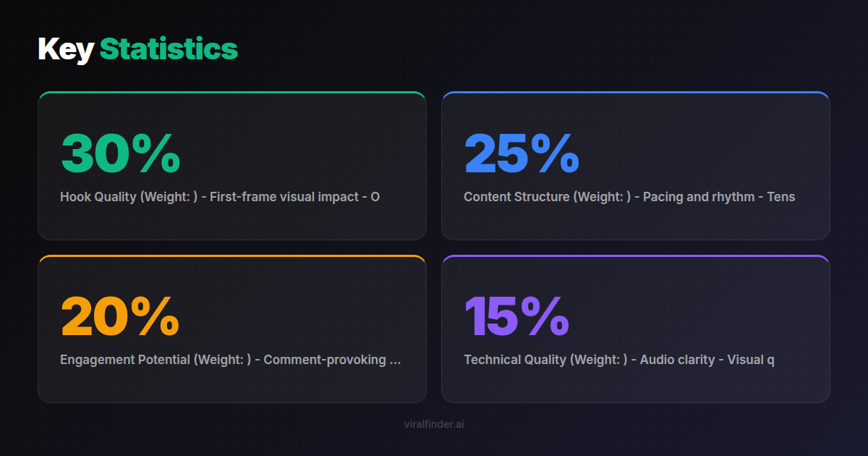
Task: Expand the truncated ellipsis after "Comment-provoking"
Action: (x=395, y=360)
